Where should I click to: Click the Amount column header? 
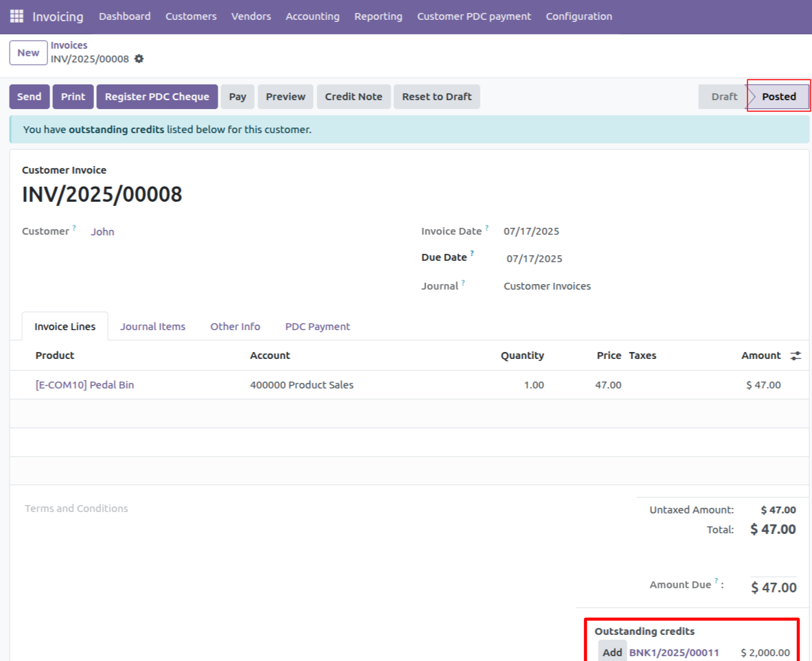tap(761, 356)
